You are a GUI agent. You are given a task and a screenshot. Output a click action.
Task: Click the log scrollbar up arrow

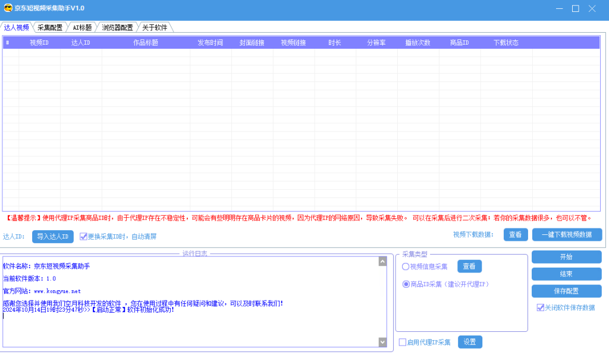pos(382,262)
